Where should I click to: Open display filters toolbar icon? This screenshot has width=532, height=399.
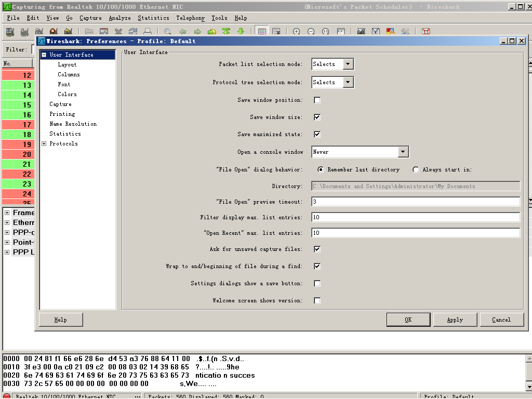[x=376, y=32]
